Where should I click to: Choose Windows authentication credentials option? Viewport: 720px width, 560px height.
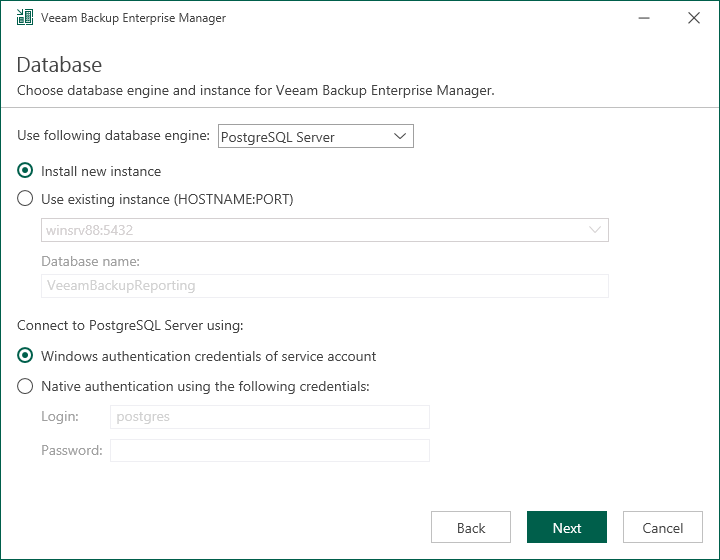point(26,356)
